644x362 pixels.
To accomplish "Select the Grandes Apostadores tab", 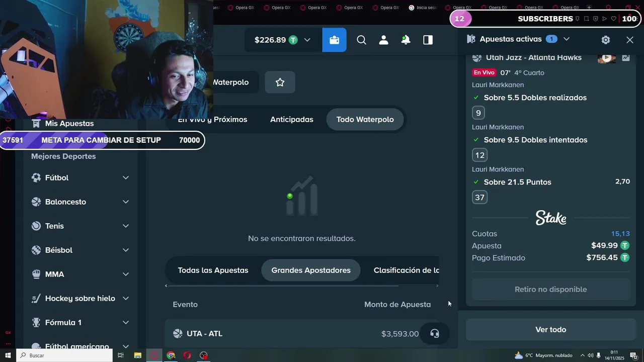I will click(311, 270).
